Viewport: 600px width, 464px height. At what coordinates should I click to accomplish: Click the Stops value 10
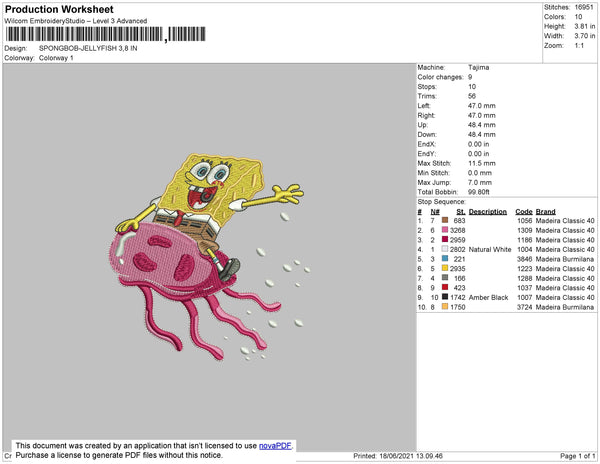[x=472, y=86]
